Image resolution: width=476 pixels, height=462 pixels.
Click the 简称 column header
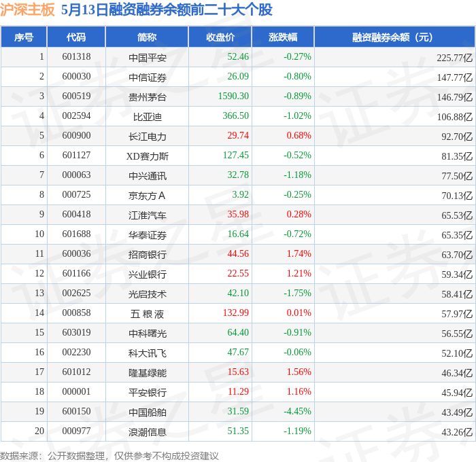tap(147, 37)
